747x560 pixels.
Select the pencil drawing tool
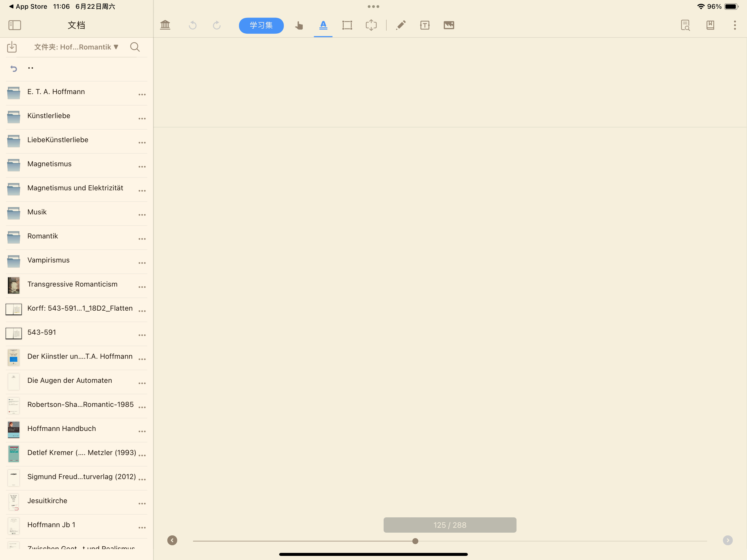401,25
